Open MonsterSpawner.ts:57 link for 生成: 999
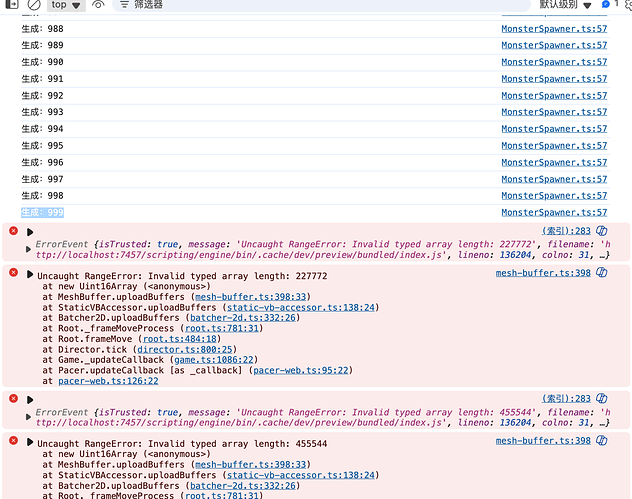Viewport: 632px width, 499px height. 554,212
